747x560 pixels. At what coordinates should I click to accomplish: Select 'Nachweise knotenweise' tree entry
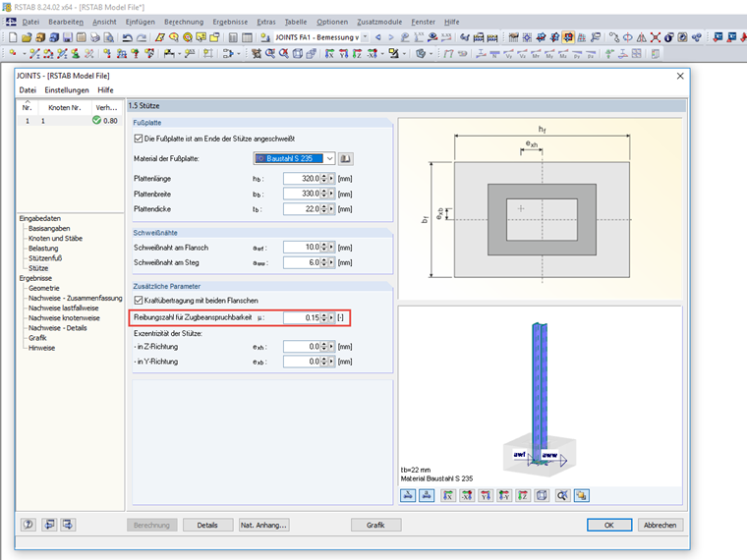tap(64, 318)
